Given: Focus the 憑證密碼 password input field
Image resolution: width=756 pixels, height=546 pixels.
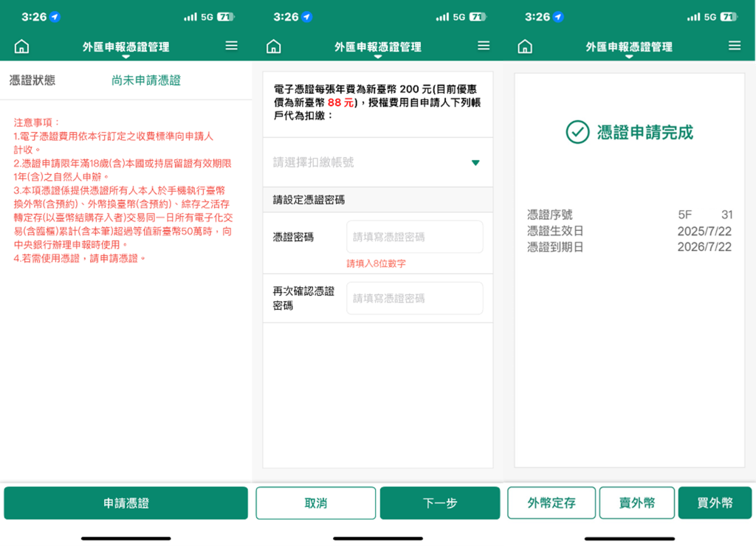Looking at the screenshot, I should [x=415, y=237].
